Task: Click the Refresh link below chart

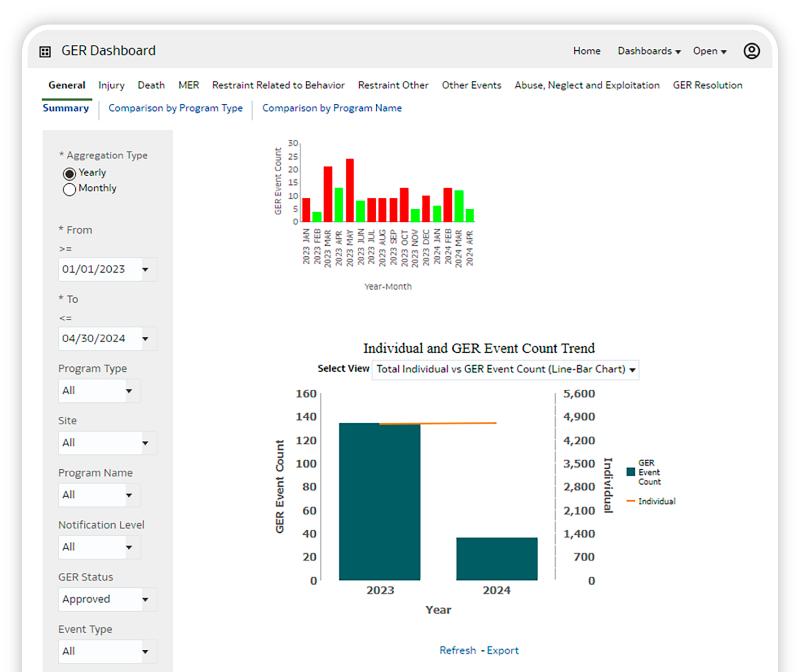Action: coord(457,650)
